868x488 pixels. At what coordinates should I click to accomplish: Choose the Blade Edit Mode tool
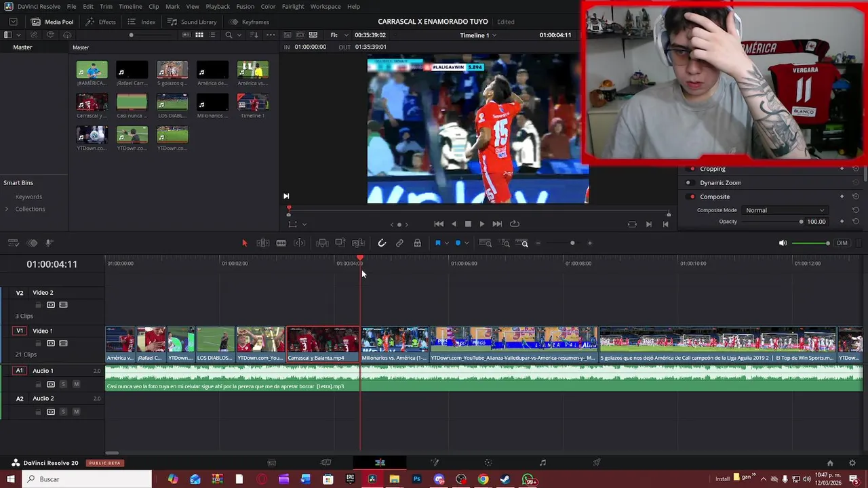coord(281,243)
